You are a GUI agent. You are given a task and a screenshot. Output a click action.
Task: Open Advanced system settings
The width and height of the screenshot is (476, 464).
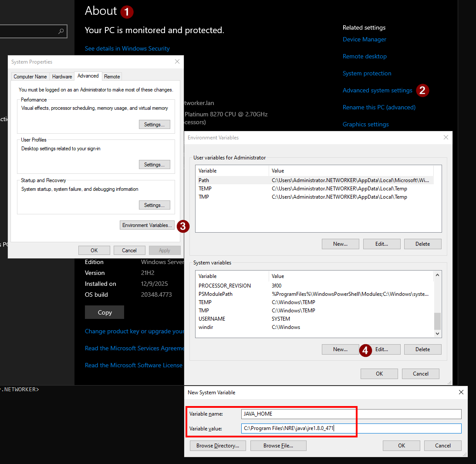pos(377,90)
